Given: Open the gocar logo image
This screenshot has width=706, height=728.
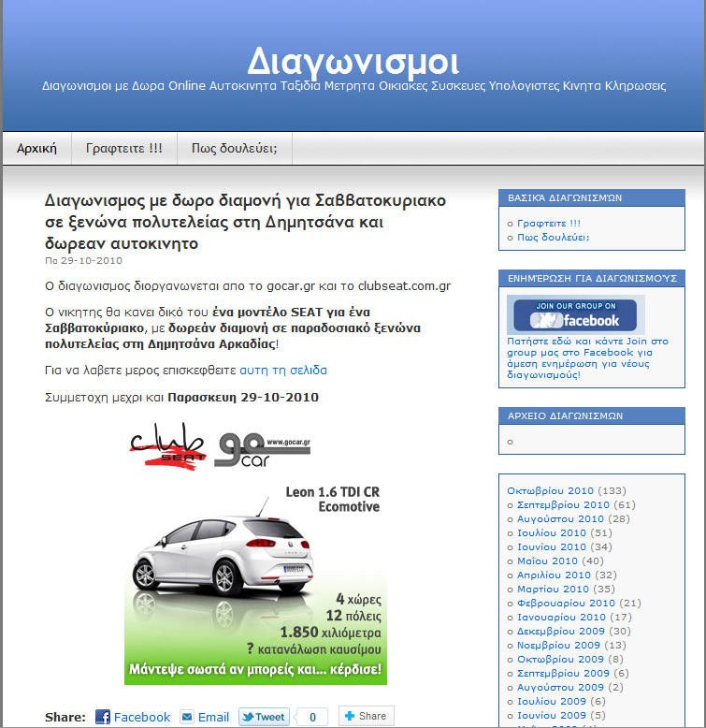Looking at the screenshot, I should (262, 449).
